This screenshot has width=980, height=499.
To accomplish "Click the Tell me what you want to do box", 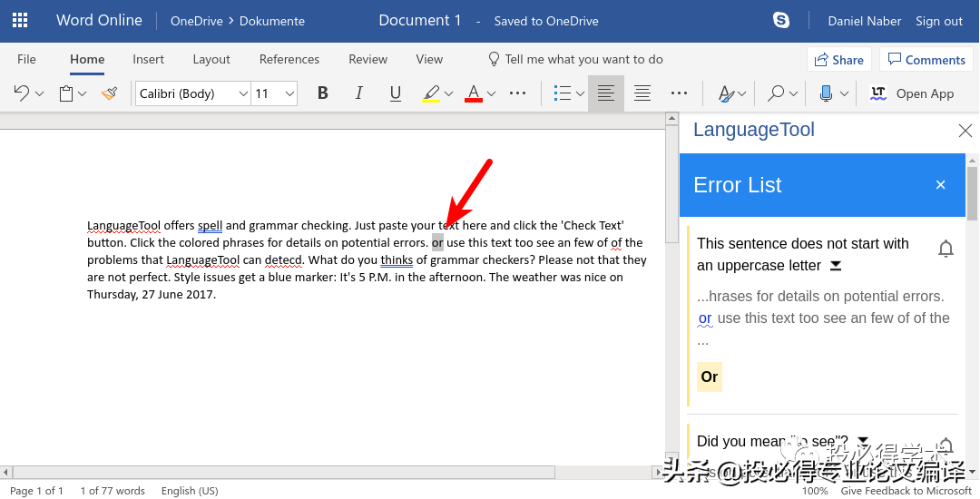I will [x=575, y=59].
